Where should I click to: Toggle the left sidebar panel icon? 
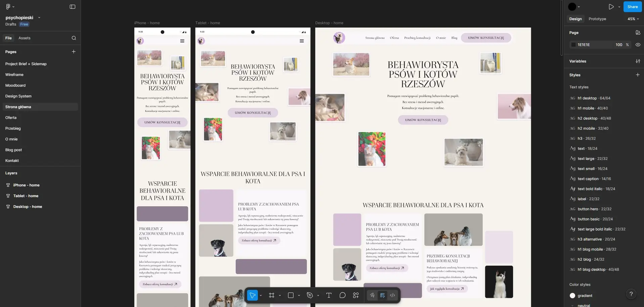click(x=73, y=7)
